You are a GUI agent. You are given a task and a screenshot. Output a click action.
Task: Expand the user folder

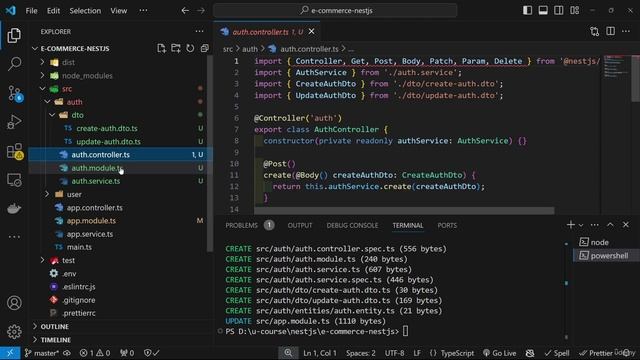click(x=47, y=194)
